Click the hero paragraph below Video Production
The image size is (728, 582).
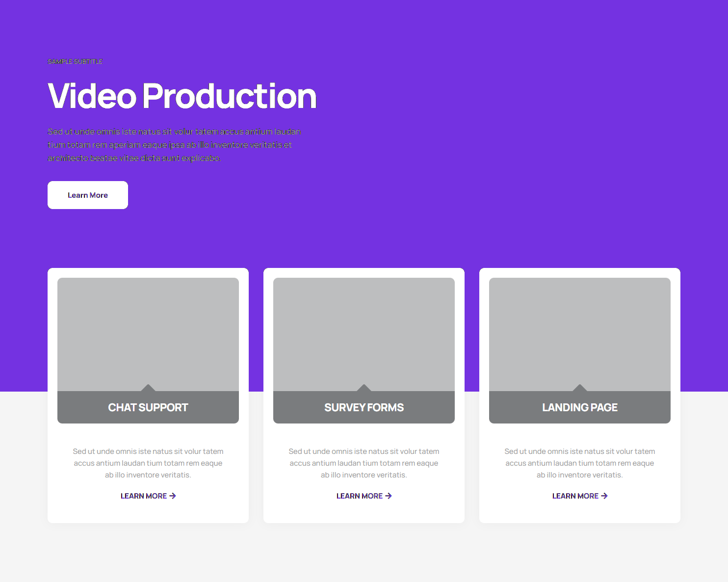[174, 145]
